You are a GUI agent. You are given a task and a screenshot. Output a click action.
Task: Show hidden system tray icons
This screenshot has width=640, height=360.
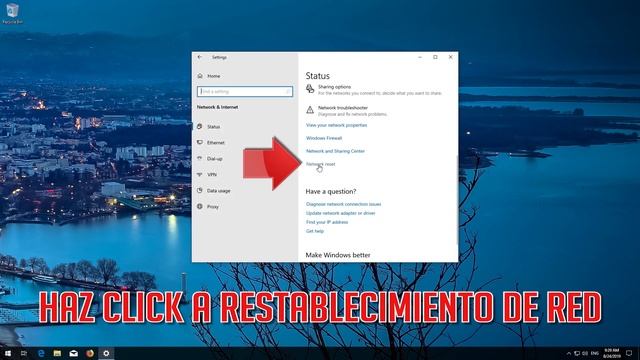tap(569, 353)
